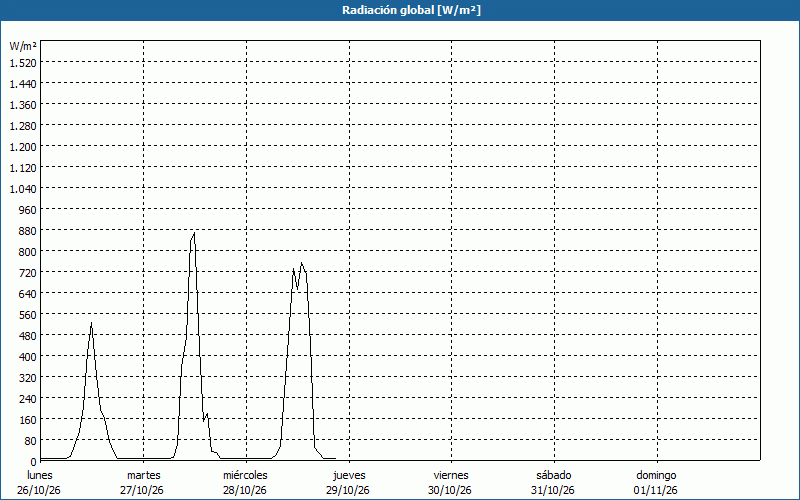Select the 880 y-axis value
Viewport: 800px width, 500px height.
(28, 231)
